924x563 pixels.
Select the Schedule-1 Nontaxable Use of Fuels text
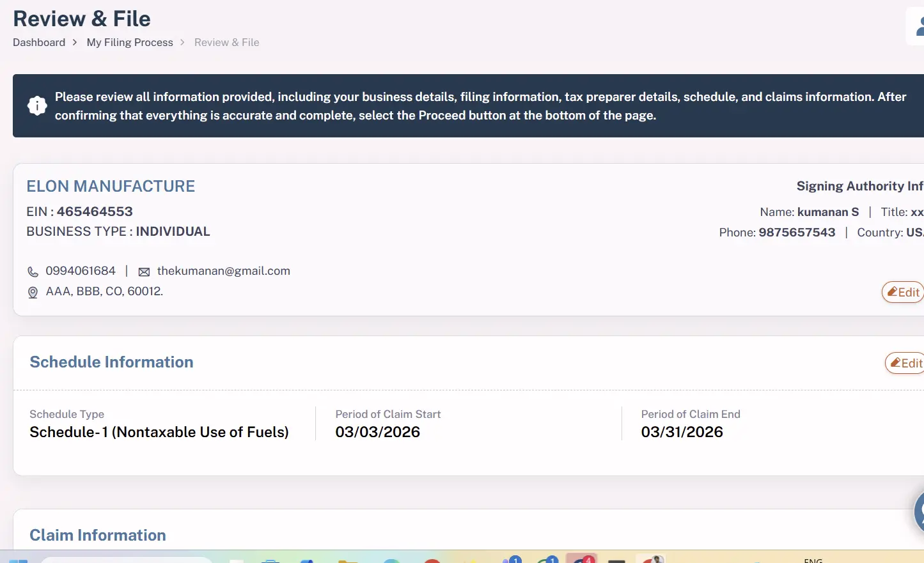(x=159, y=432)
